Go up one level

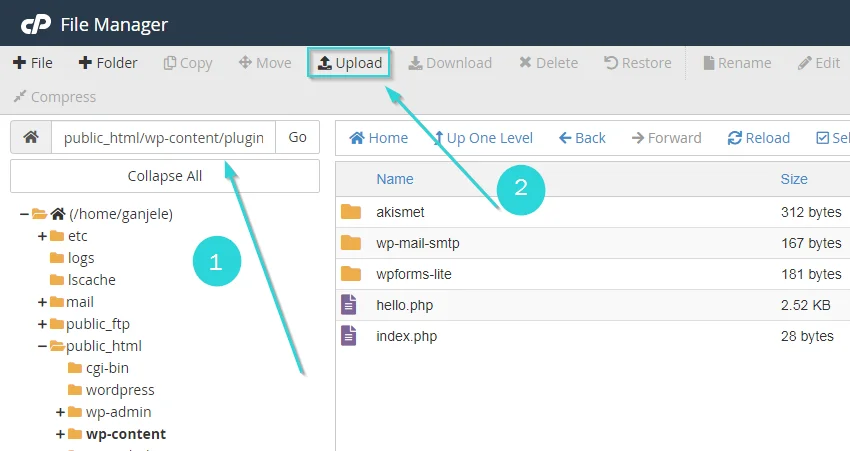tap(483, 138)
